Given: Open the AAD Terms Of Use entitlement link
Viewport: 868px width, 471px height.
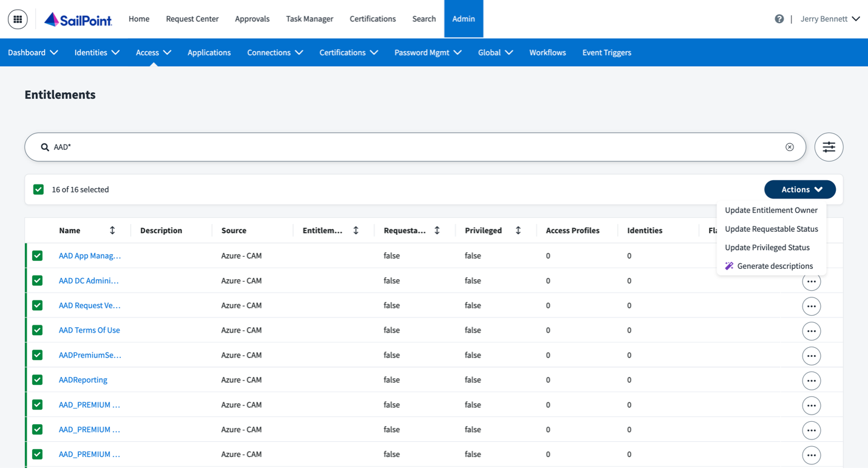Looking at the screenshot, I should click(x=89, y=330).
